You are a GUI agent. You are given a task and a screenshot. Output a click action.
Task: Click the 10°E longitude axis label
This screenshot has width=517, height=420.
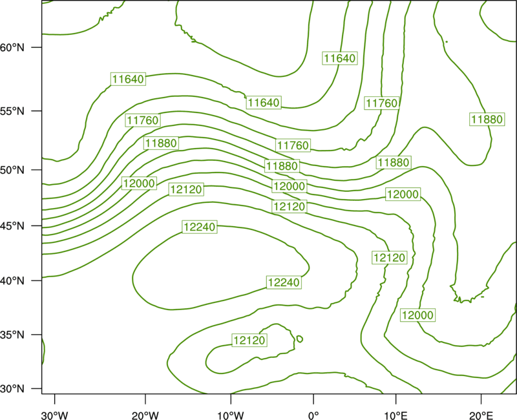coord(396,415)
